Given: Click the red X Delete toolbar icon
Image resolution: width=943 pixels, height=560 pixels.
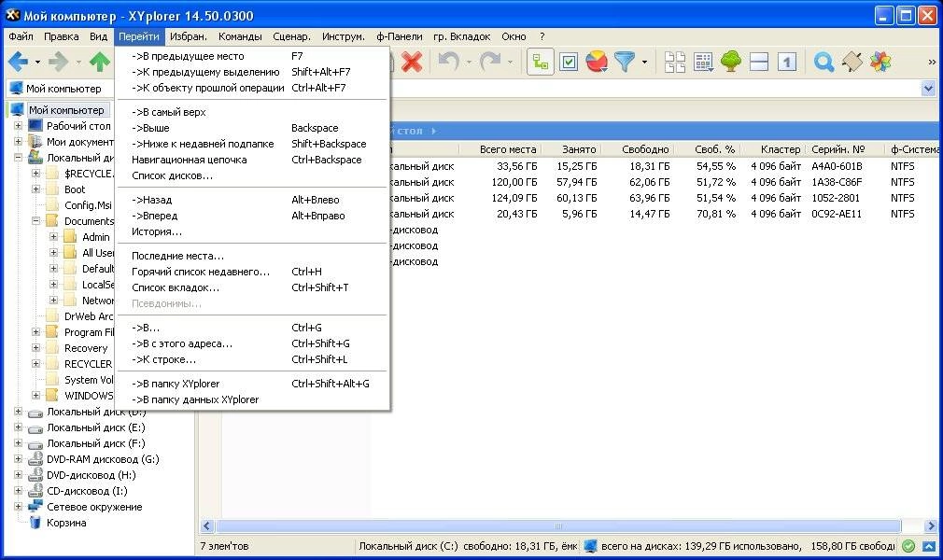Looking at the screenshot, I should point(412,62).
